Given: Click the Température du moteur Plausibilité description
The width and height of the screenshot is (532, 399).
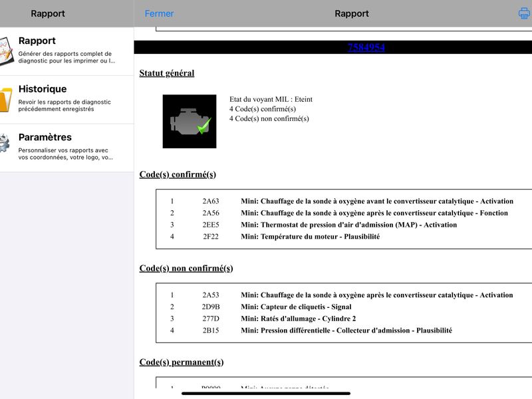Looking at the screenshot, I should (310, 237).
